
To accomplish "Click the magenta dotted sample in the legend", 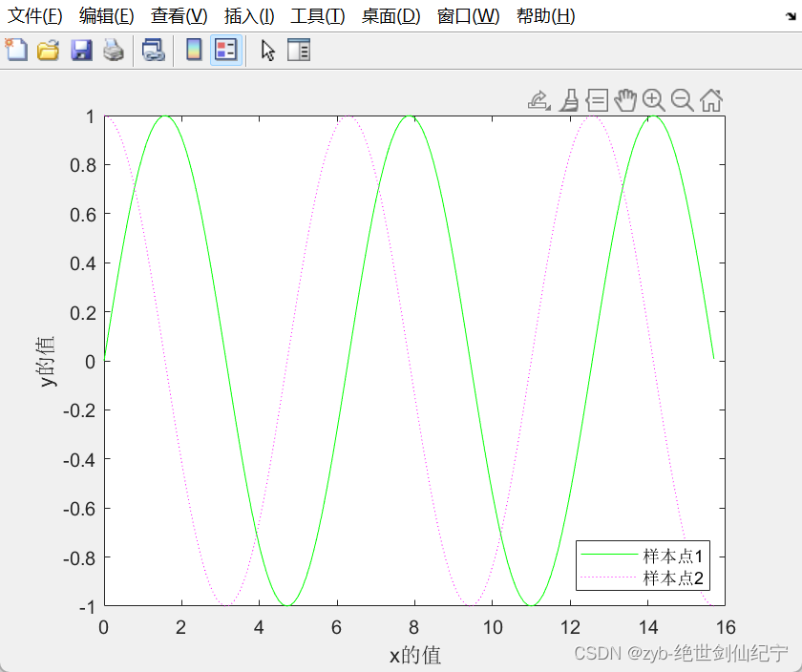I will click(609, 577).
